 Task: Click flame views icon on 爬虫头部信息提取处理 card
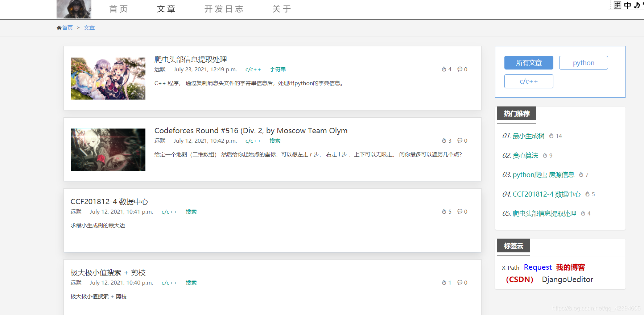tap(444, 69)
